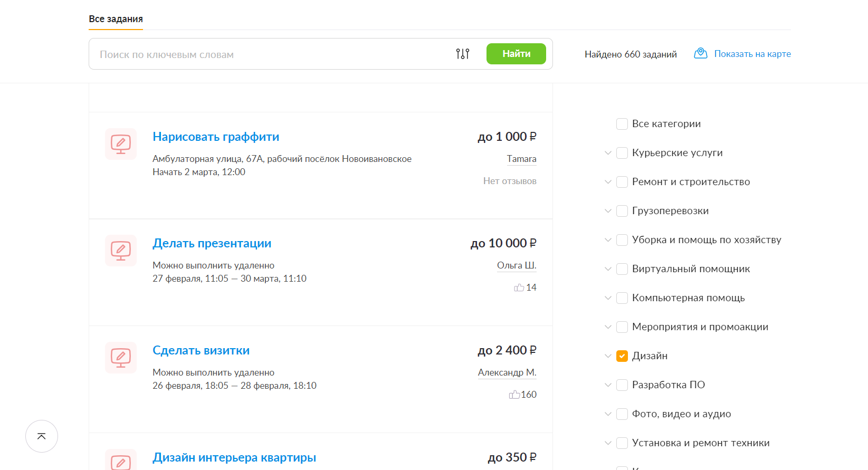This screenshot has height=470, width=868.
Task: Expand the Грузоперевозки subcategories
Action: tap(608, 211)
